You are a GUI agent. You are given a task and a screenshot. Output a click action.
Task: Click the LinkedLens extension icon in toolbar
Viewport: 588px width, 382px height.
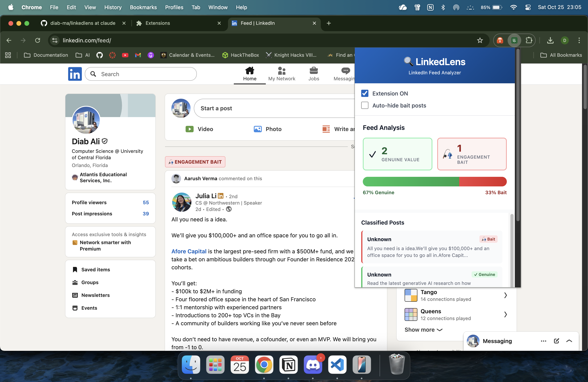[x=514, y=40]
